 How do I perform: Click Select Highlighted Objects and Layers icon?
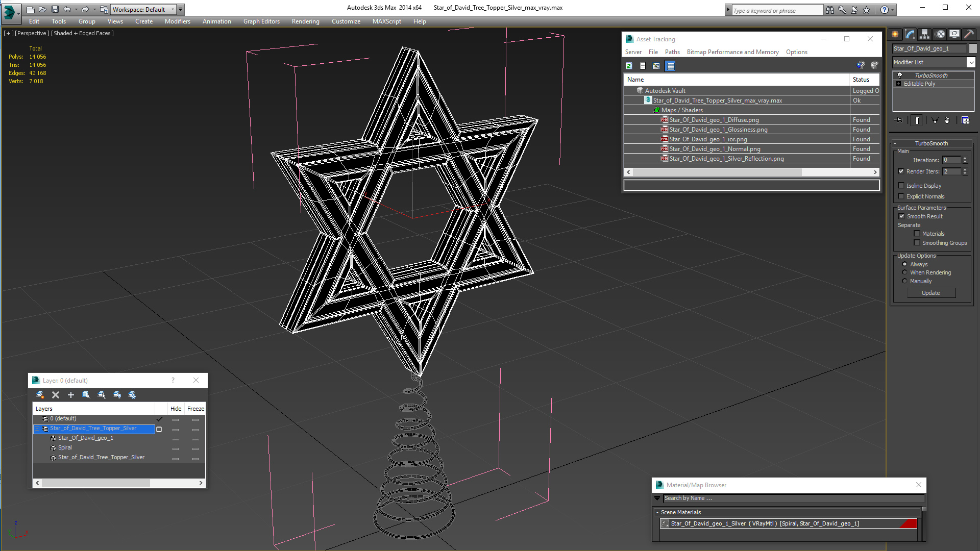pos(86,395)
